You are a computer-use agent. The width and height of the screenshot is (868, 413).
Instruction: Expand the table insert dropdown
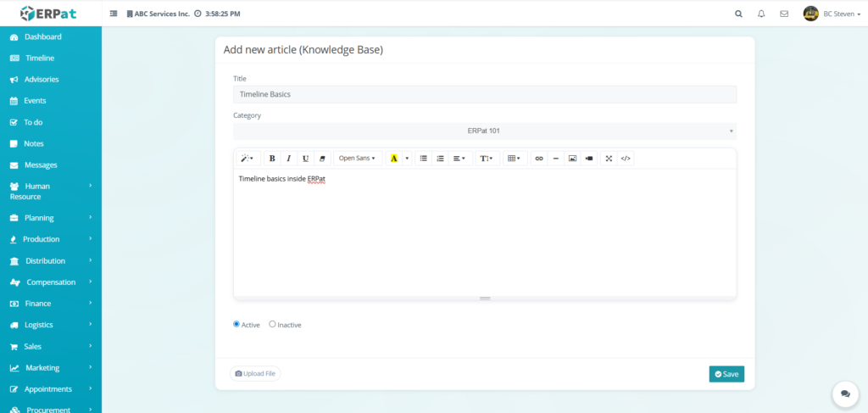tap(513, 159)
